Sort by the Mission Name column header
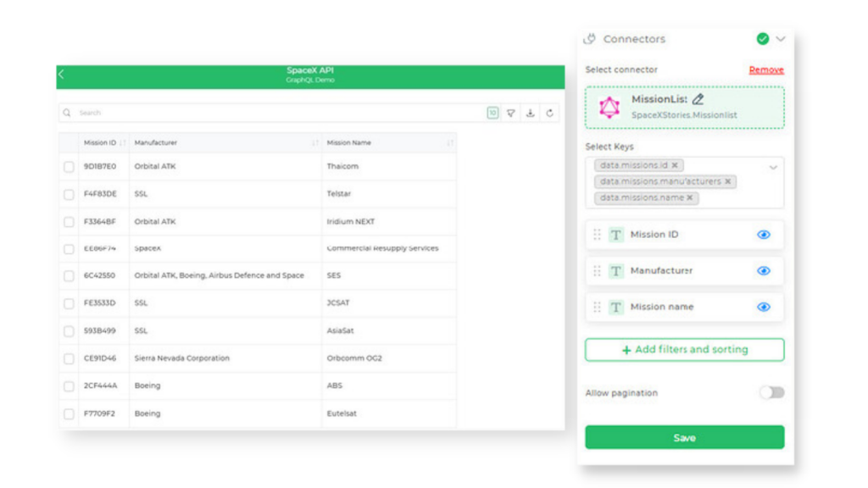The height and width of the screenshot is (488, 868). click(x=349, y=142)
